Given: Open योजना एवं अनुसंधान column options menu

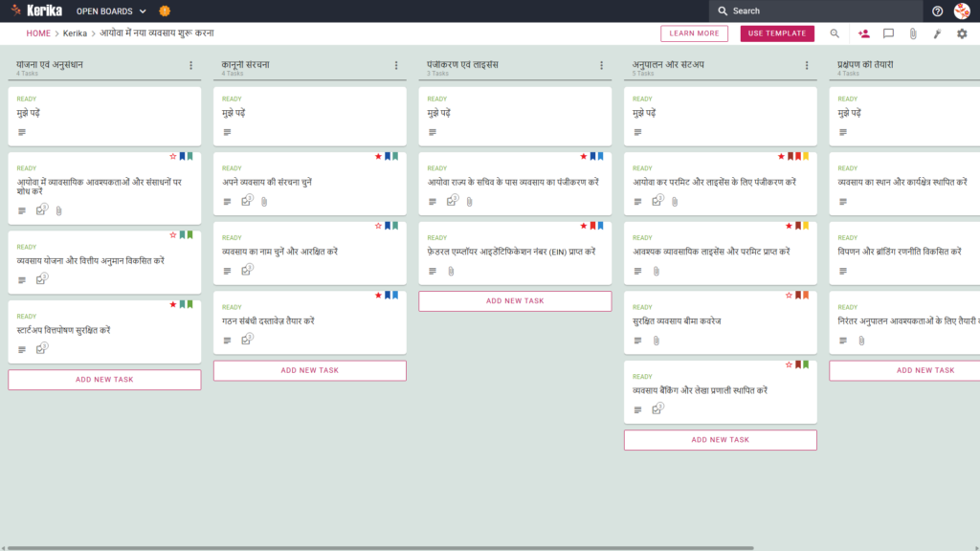Looking at the screenshot, I should 191,65.
